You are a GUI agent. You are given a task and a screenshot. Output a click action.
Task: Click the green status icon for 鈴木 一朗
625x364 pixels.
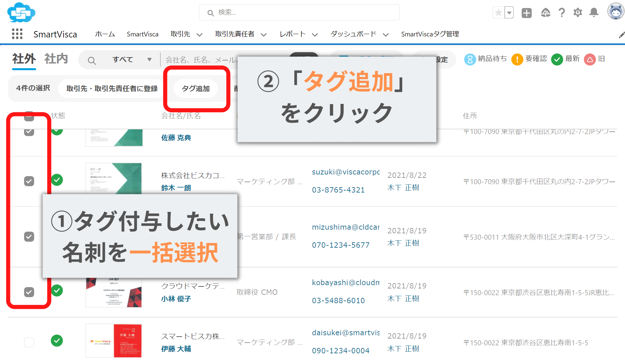(x=57, y=180)
